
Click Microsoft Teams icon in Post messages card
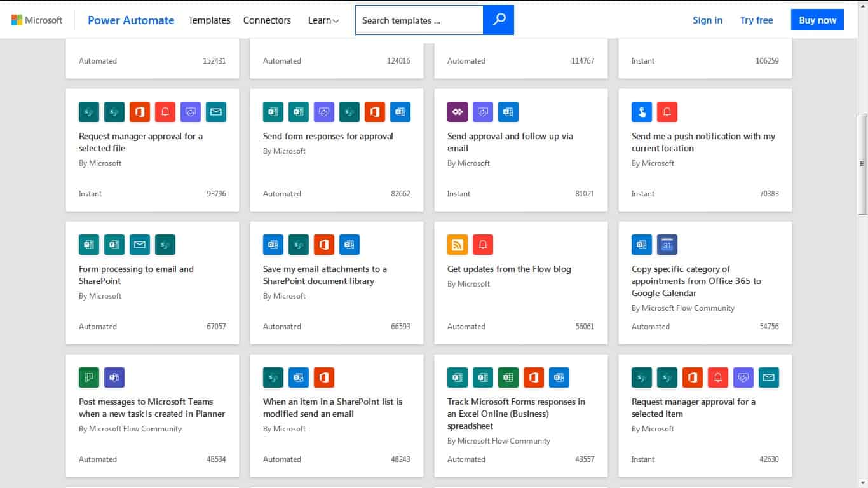(x=114, y=377)
